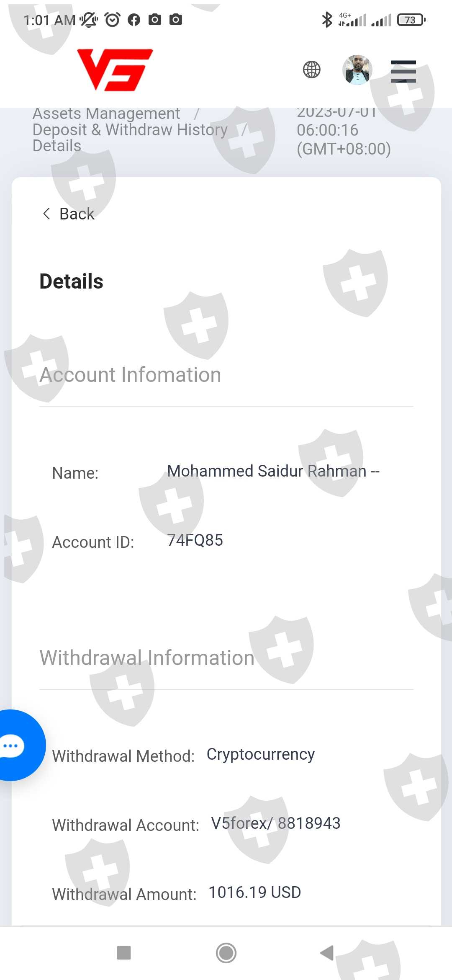Tap the Android recent apps square button

coord(124,953)
